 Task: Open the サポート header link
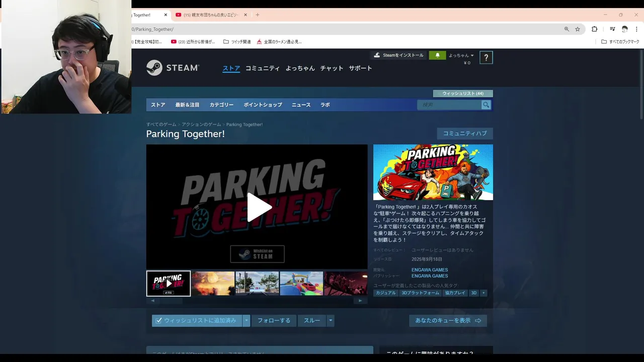[x=360, y=68]
